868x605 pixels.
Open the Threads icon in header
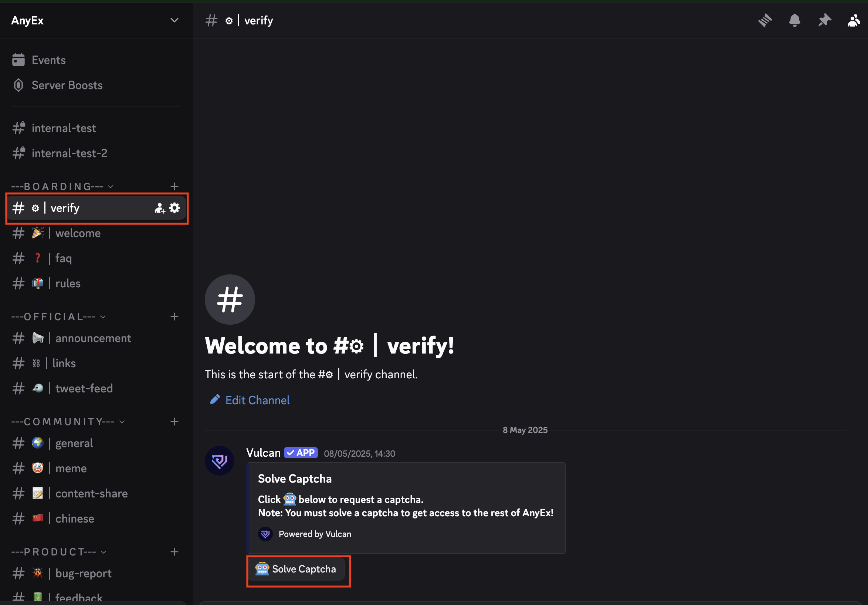click(765, 20)
